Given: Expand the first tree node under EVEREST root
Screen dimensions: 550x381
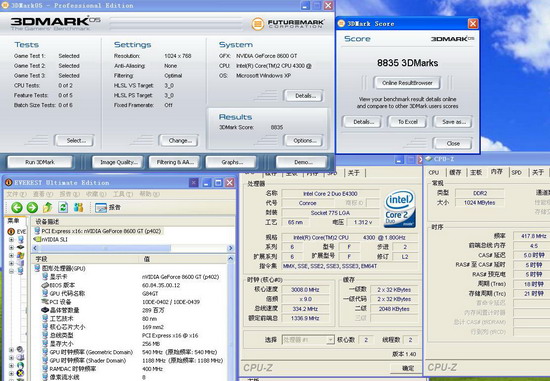Looking at the screenshot, I should 11,240.
